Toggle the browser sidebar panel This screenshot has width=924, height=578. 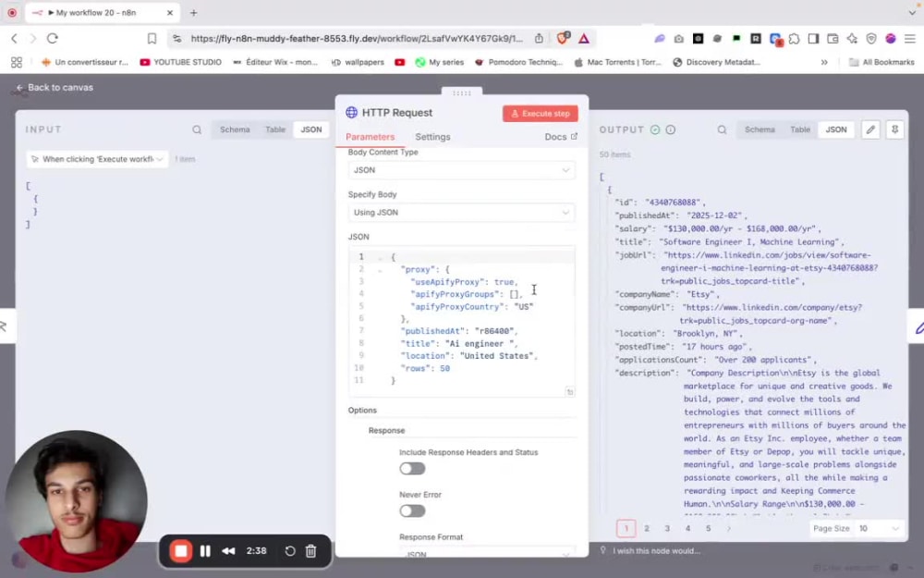813,38
